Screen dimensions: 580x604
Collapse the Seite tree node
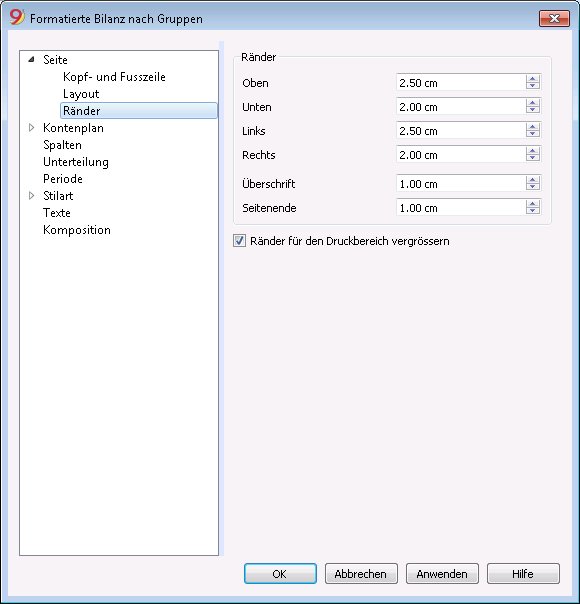pos(32,60)
